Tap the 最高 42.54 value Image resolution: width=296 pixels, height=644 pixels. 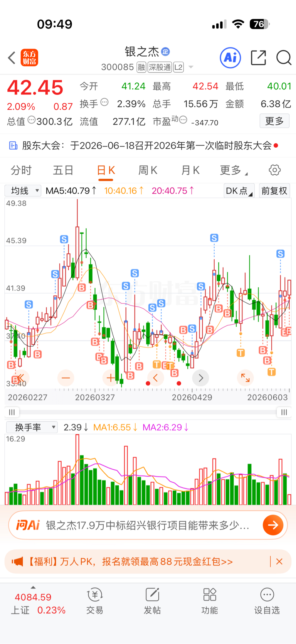tap(205, 86)
